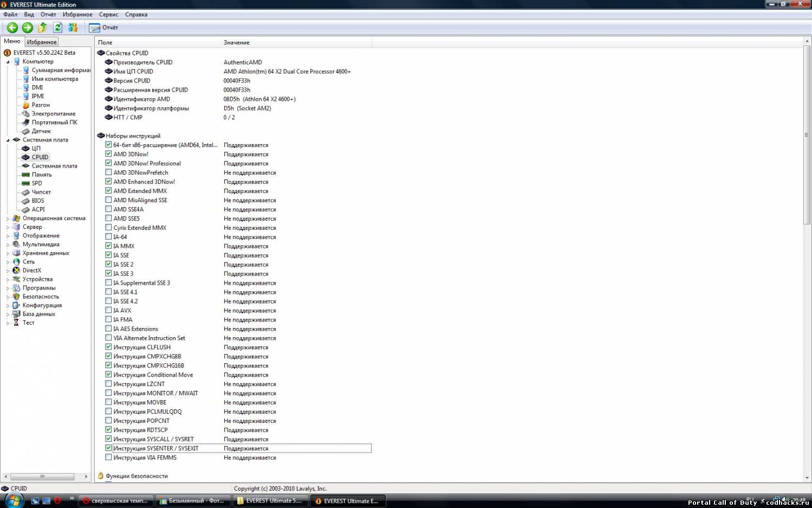Open the сверхвысокая темп... taskbar button
Image resolution: width=812 pixels, height=508 pixels.
(116, 501)
